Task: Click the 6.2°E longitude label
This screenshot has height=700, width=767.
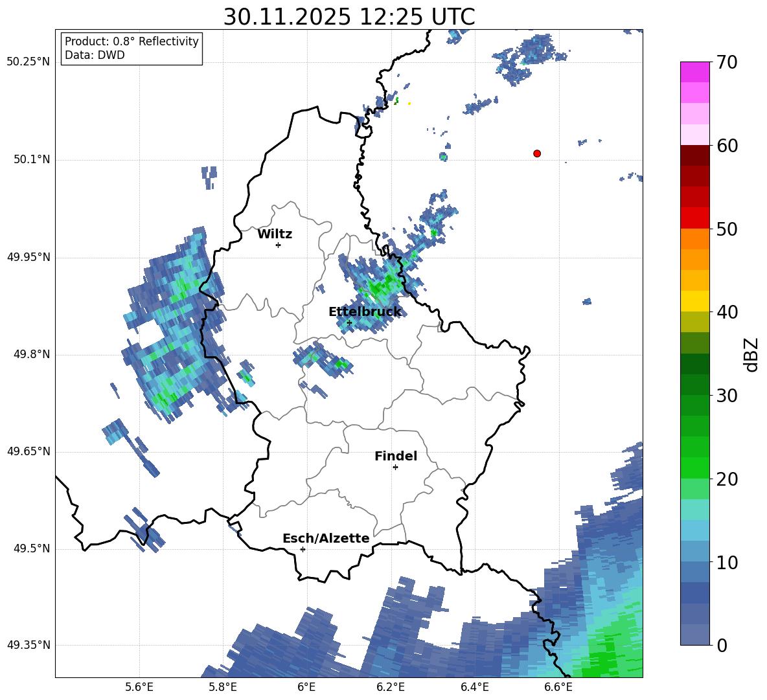Action: coord(391,688)
